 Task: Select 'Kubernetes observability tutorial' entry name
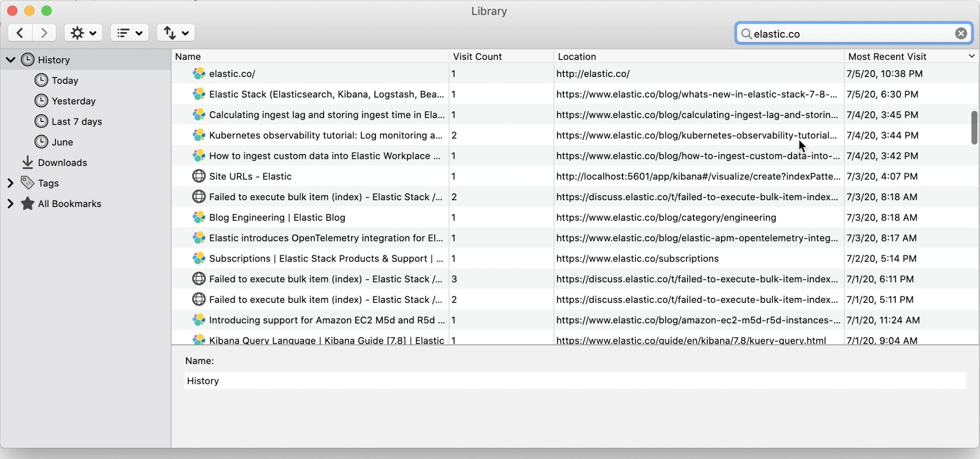point(326,136)
